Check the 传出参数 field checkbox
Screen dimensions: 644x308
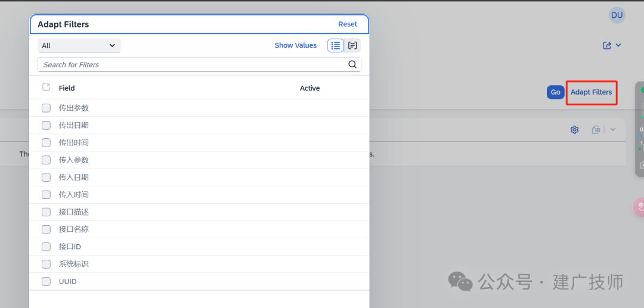[x=46, y=108]
